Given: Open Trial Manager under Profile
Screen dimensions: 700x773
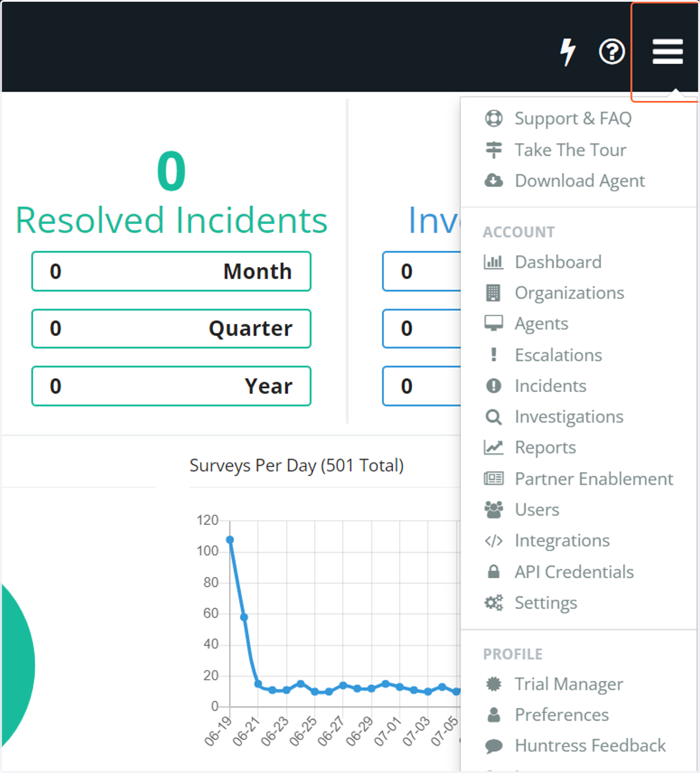Looking at the screenshot, I should (569, 684).
